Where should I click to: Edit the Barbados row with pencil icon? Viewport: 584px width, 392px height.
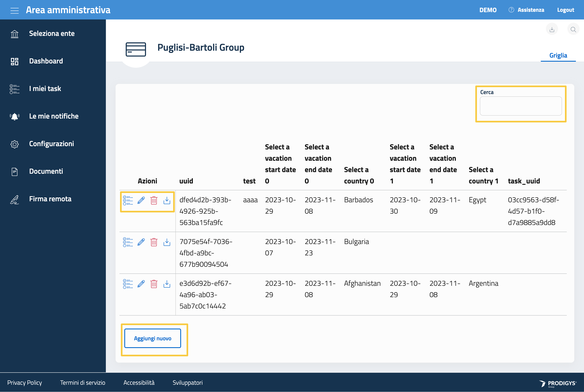pos(141,200)
